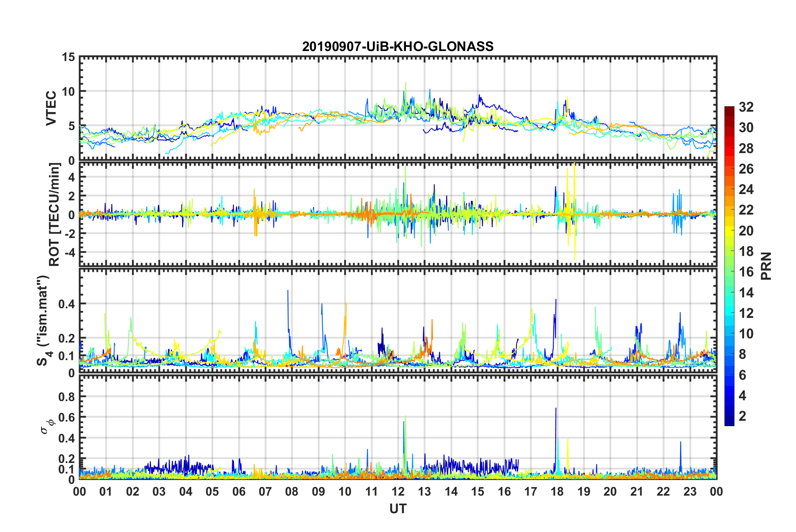
Task: Click sigma phi y-axis tick 0.6
Action: click(67, 417)
